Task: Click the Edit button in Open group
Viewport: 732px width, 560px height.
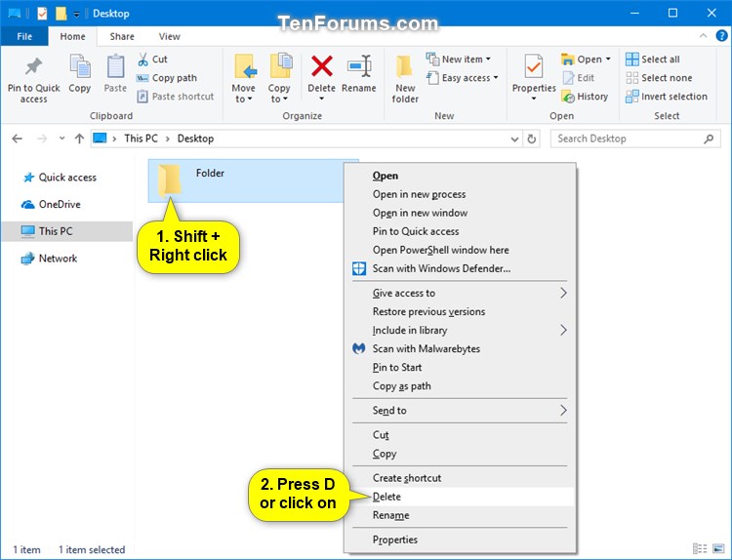Action: click(579, 78)
